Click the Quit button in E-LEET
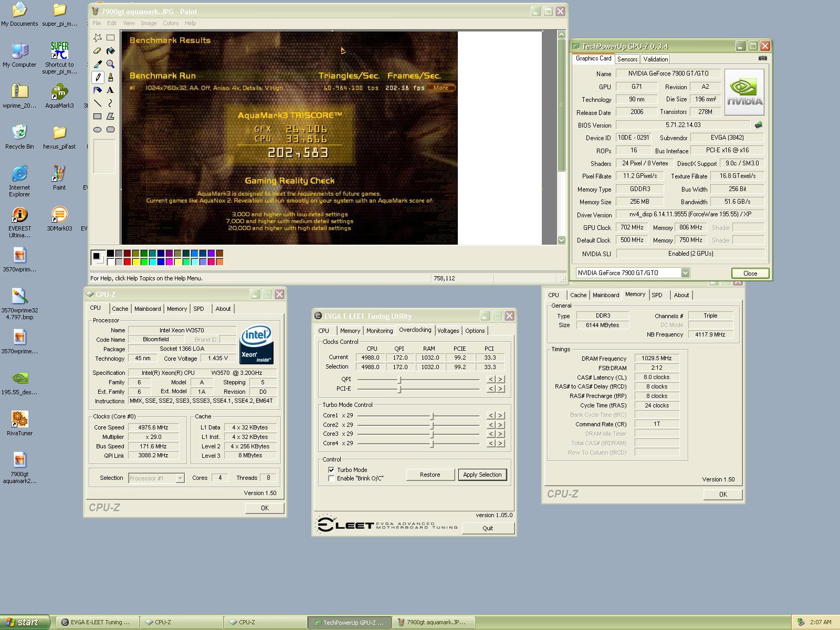 coord(488,528)
